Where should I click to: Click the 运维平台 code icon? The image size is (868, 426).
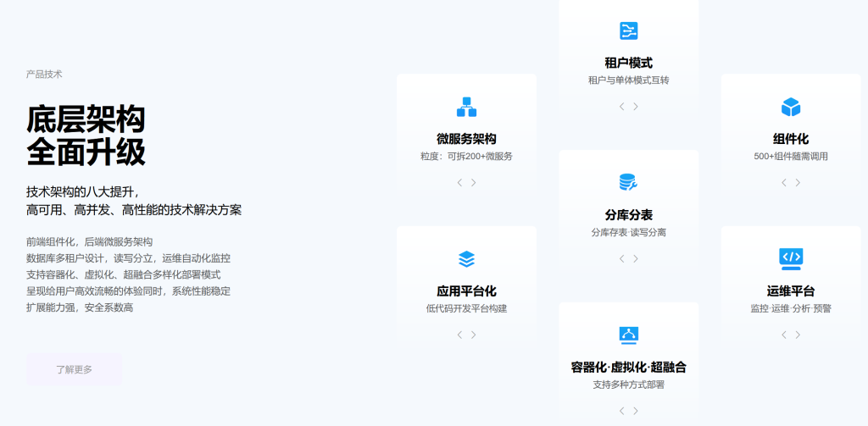790,257
